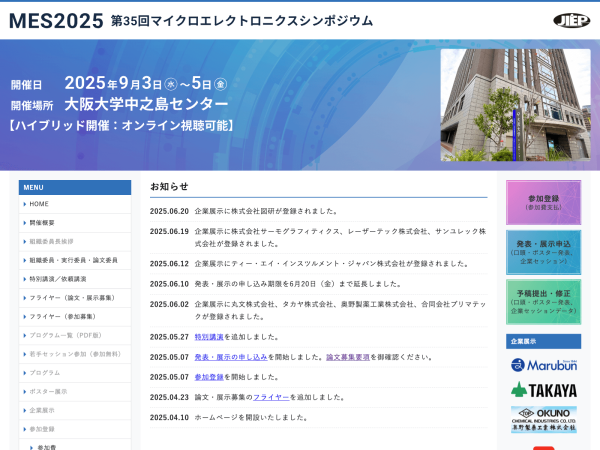Click the 2025.06.10 deadline extension notice

[x=298, y=284]
